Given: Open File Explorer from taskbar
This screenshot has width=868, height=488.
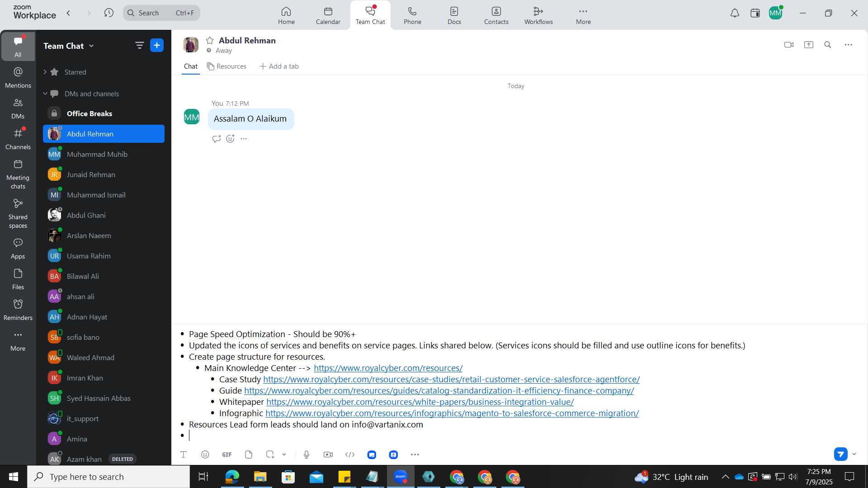Looking at the screenshot, I should pos(260,477).
